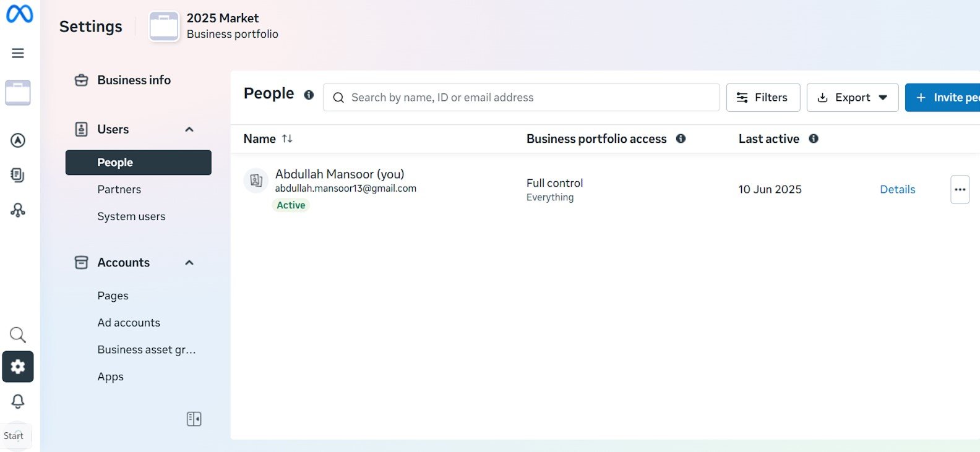Click the Filters button
Image resolution: width=980 pixels, height=452 pixels.
click(x=763, y=98)
